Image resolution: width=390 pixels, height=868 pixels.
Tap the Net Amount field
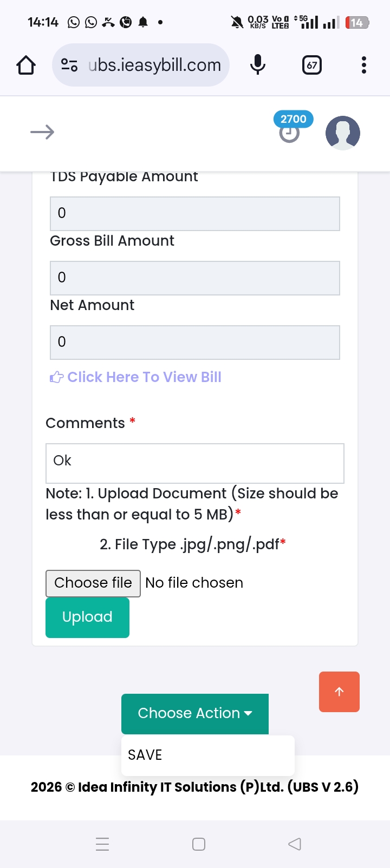coord(195,343)
